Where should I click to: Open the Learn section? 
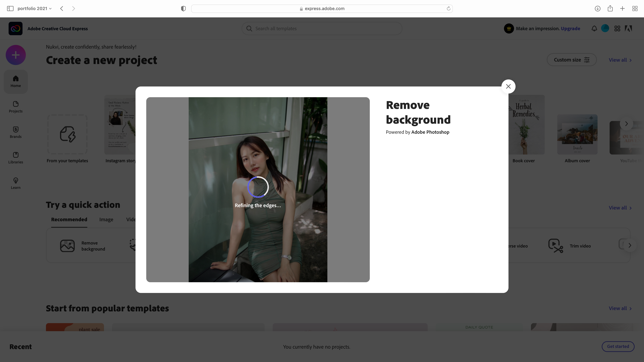(x=15, y=183)
